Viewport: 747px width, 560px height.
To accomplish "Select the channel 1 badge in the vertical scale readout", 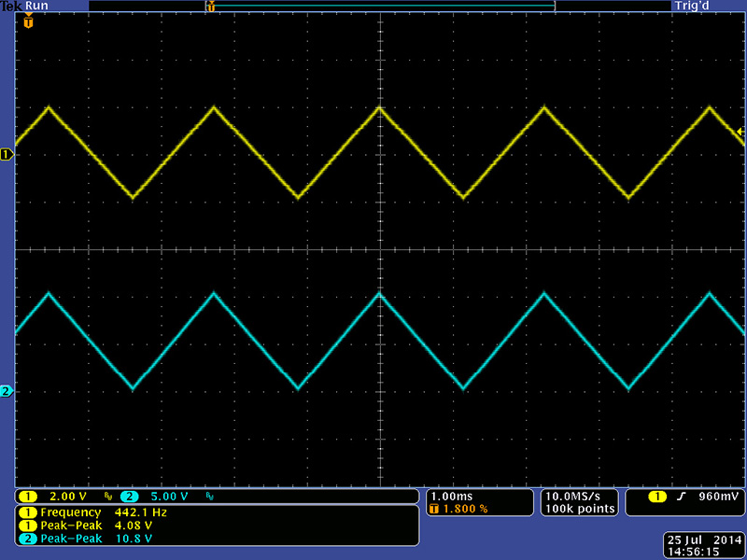I will (x=28, y=497).
